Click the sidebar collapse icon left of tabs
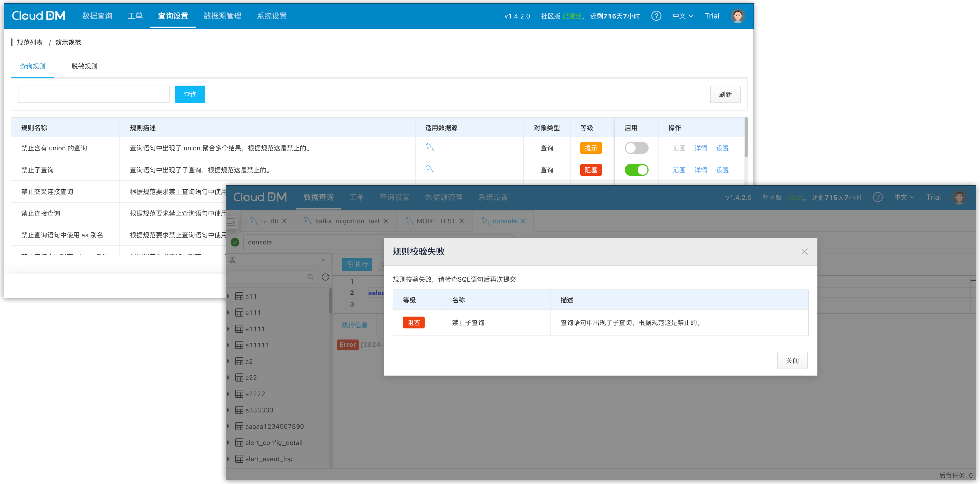 click(x=231, y=222)
